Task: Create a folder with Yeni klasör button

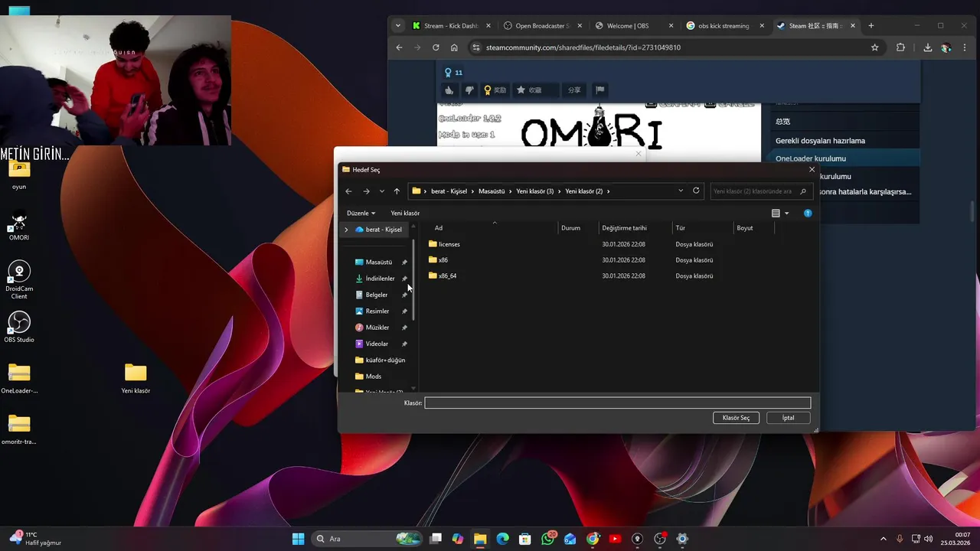Action: click(x=405, y=214)
